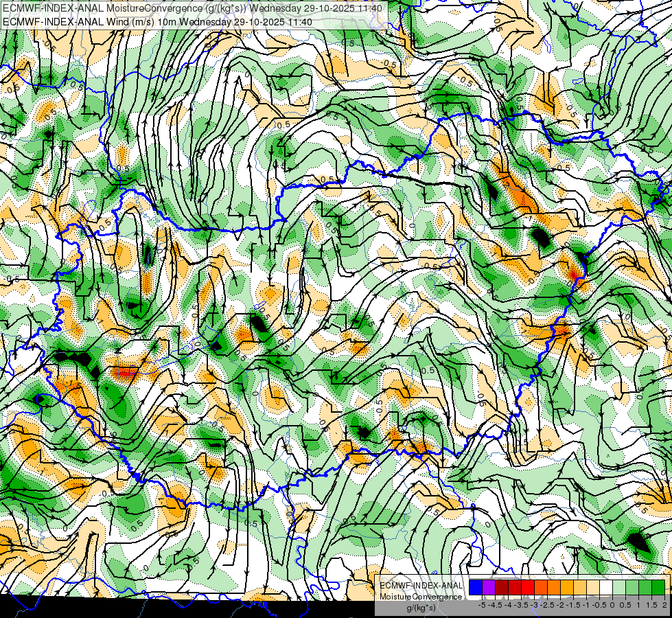Click the '-2.5' tick label on the legend scale

(x=548, y=605)
